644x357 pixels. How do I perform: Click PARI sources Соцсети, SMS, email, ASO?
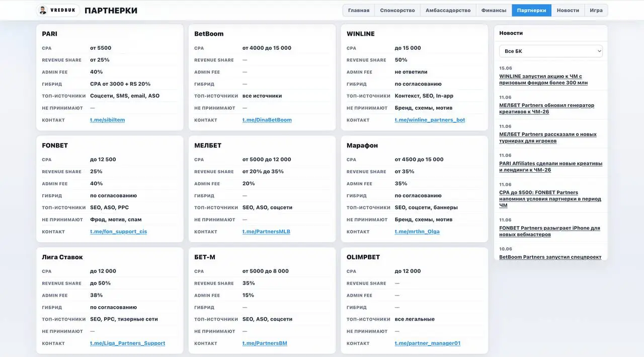pyautogui.click(x=125, y=96)
